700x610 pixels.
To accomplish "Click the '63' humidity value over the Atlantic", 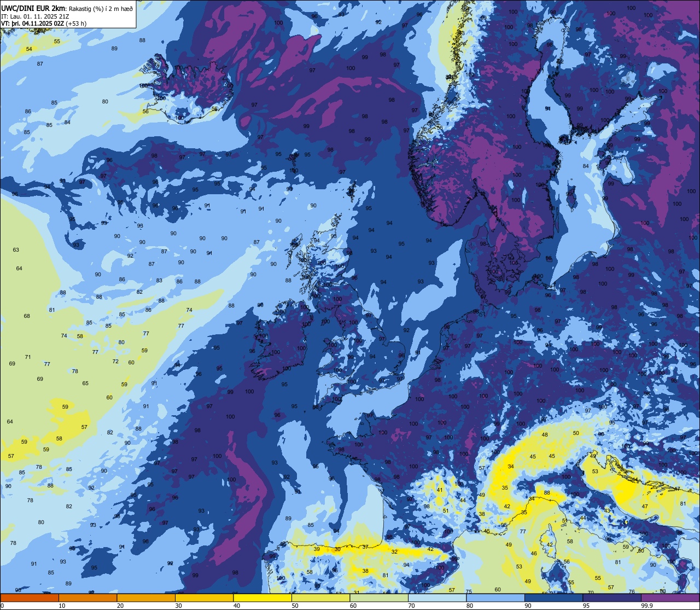I will coord(16,250).
